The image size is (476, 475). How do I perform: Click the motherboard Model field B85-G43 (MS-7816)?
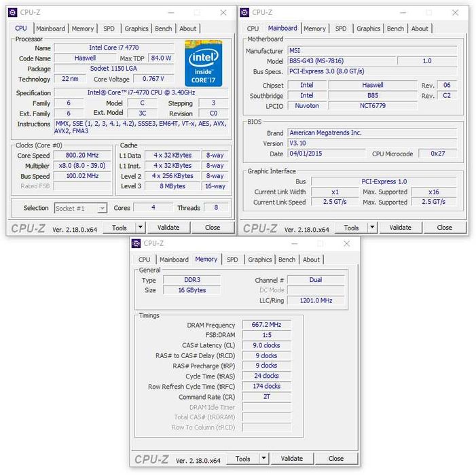point(342,61)
